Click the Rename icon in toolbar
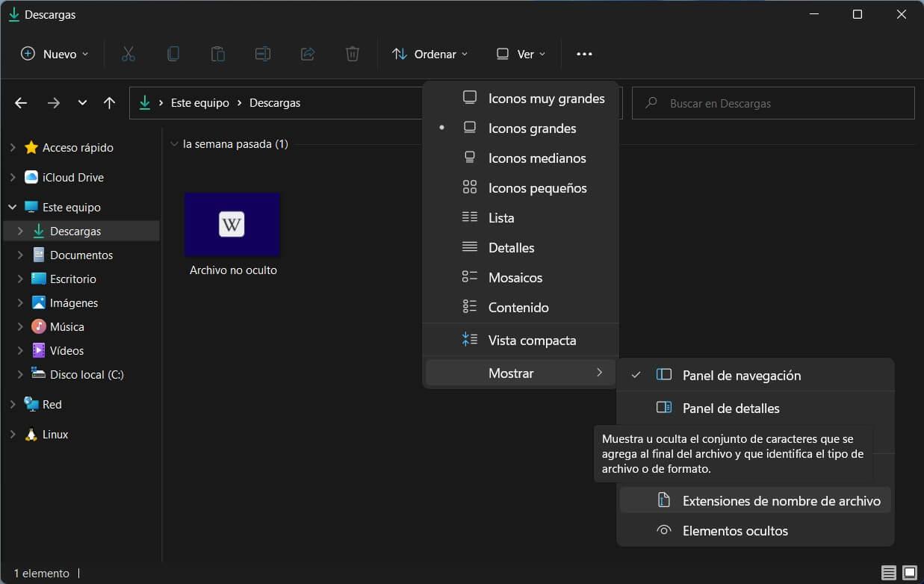The image size is (924, 584). (x=262, y=54)
